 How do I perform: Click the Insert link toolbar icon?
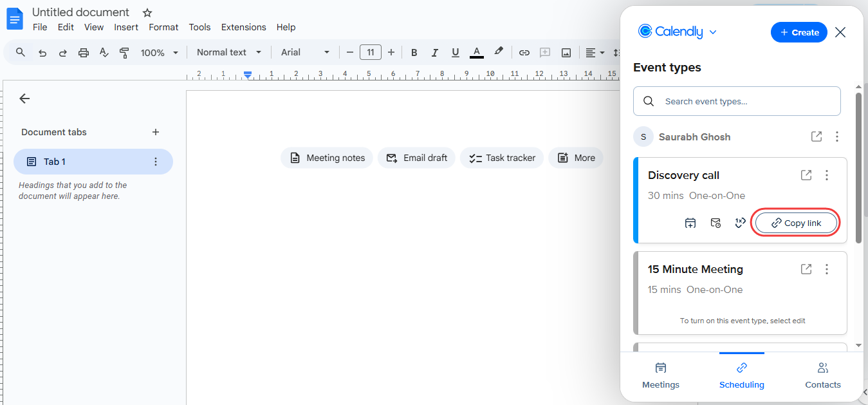524,53
